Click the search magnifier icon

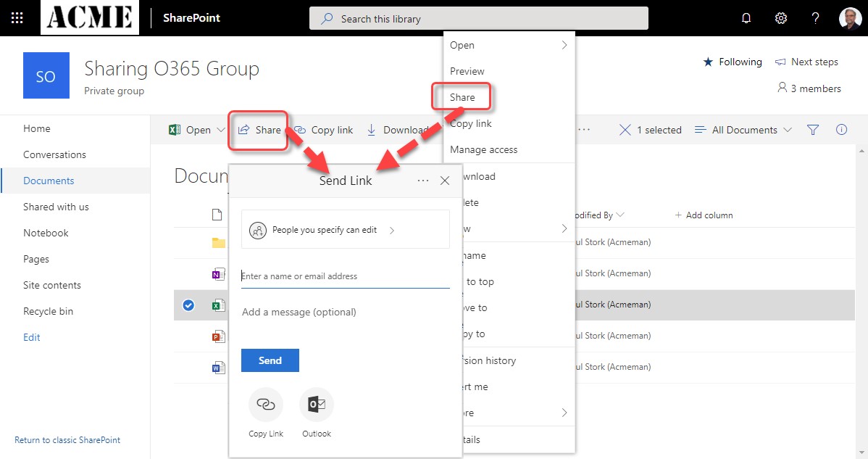[x=327, y=18]
